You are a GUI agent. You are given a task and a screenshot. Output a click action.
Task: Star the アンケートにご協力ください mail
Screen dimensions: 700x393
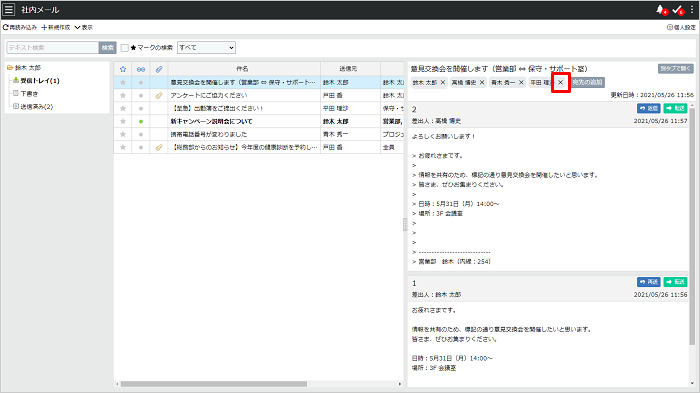click(x=123, y=96)
